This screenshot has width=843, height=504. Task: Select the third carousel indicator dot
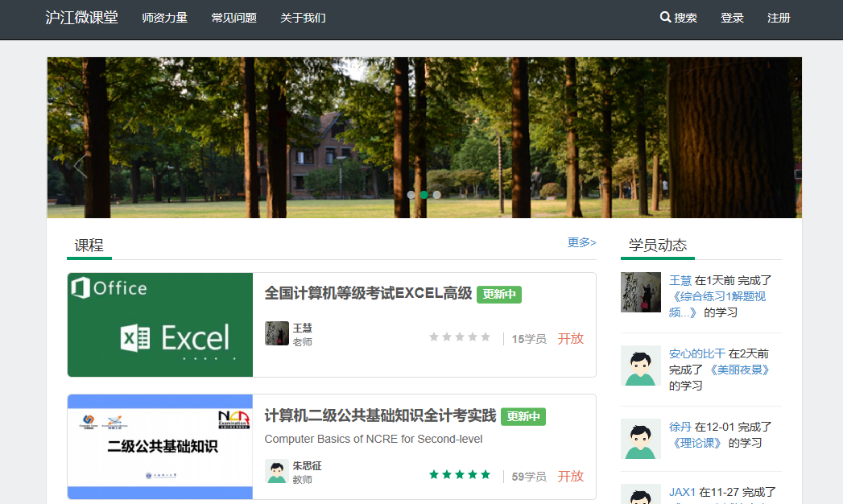tap(436, 195)
